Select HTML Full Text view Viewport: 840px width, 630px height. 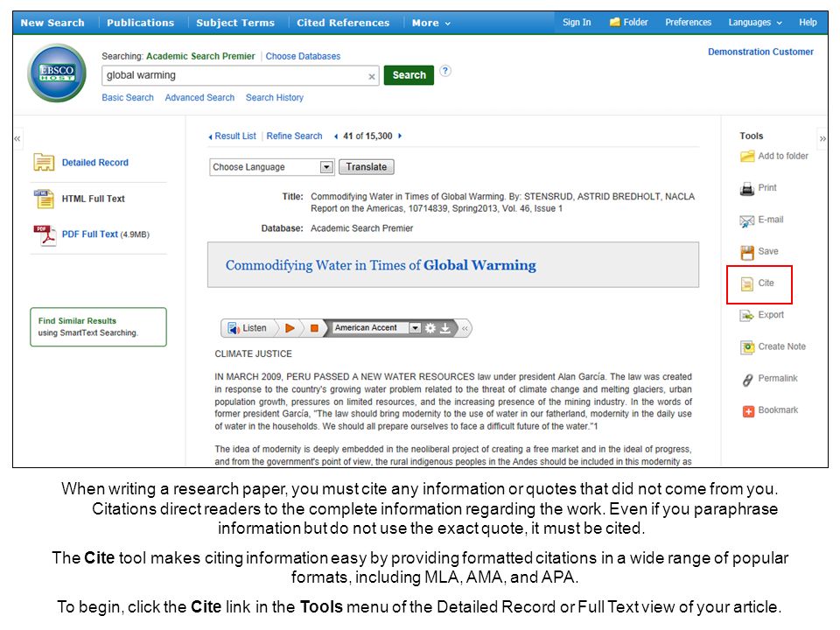click(x=94, y=199)
